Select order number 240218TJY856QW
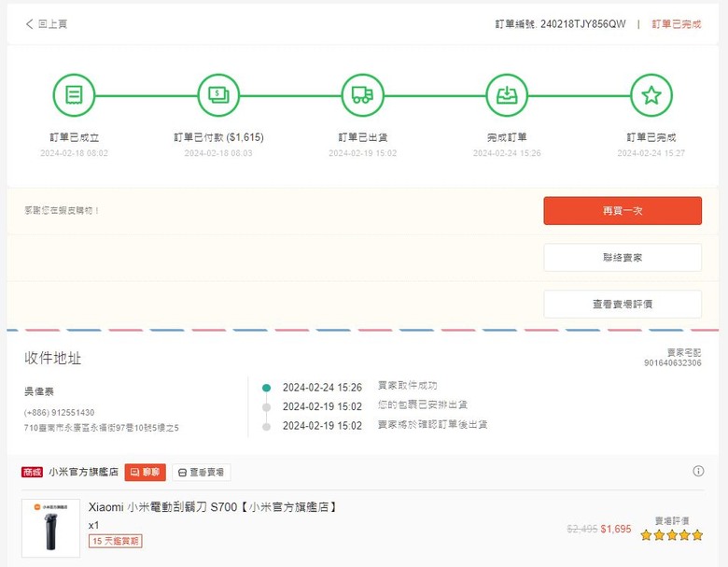The image size is (728, 567). coord(583,24)
